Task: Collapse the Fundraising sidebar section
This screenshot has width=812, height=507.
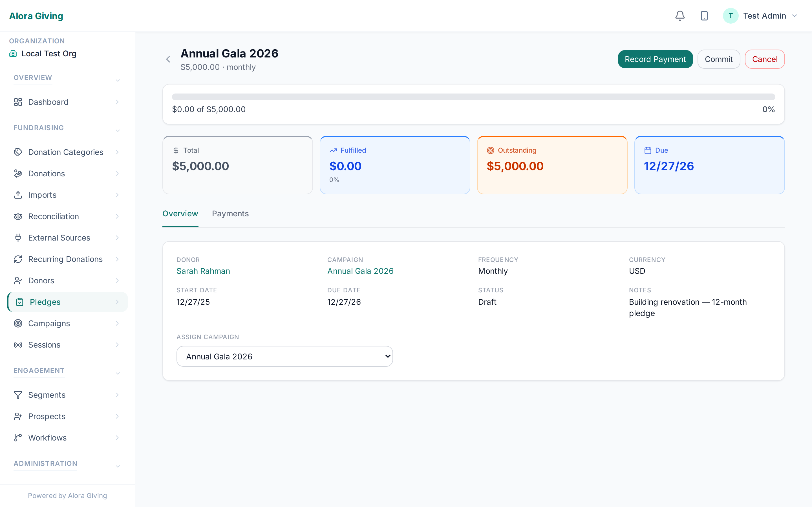Action: pyautogui.click(x=118, y=130)
